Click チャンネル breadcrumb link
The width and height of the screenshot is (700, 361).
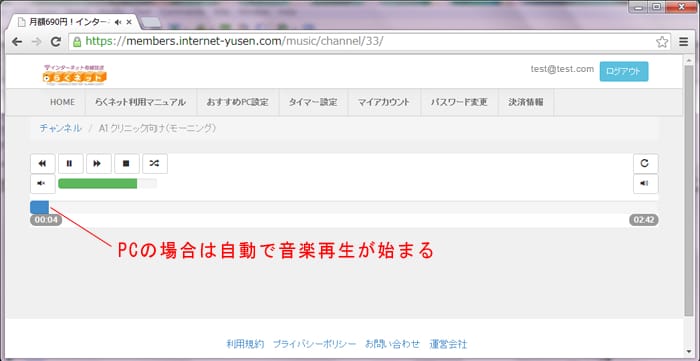click(60, 129)
